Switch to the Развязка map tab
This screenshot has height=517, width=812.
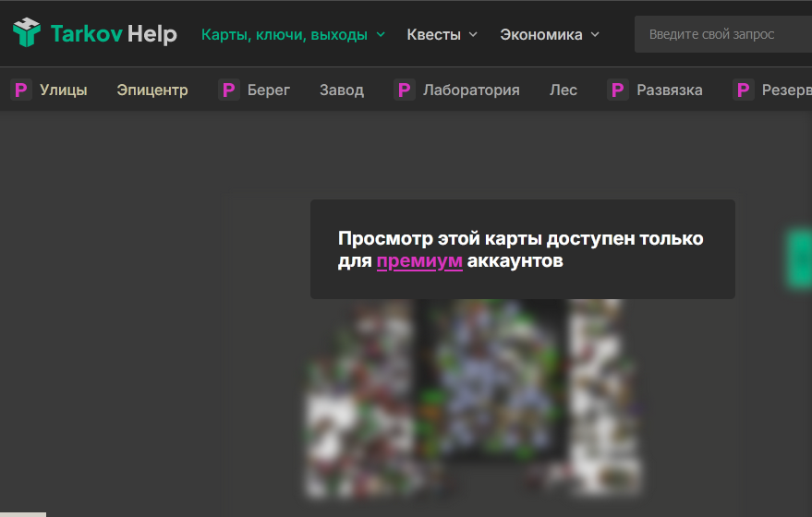(x=670, y=90)
